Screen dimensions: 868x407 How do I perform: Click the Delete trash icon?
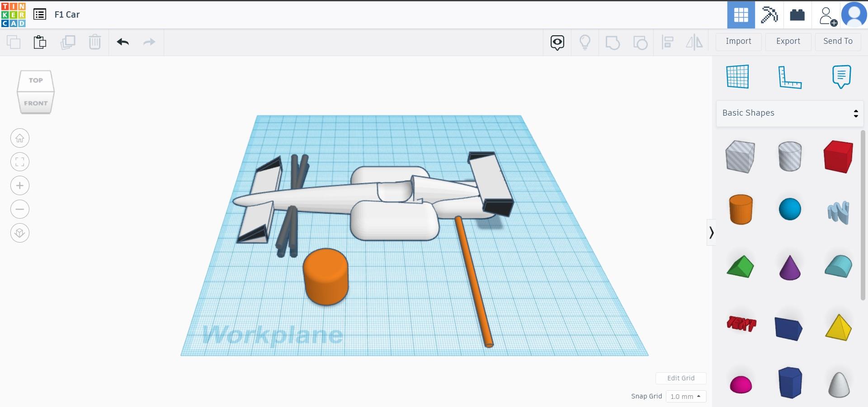[x=95, y=42]
